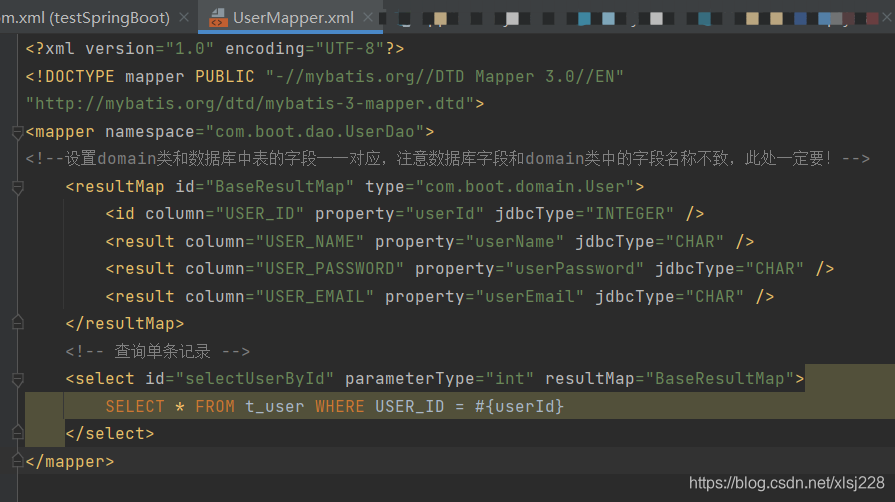Click the "-//mybatis.org//DTD Mapper 3.0//EN" string
Viewport: 895px width, 502px height.
click(x=445, y=76)
